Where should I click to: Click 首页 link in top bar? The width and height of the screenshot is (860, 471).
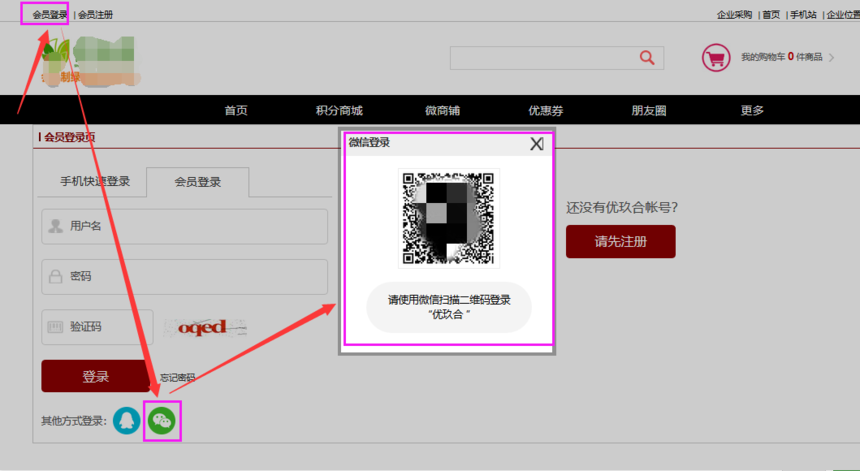(x=771, y=15)
